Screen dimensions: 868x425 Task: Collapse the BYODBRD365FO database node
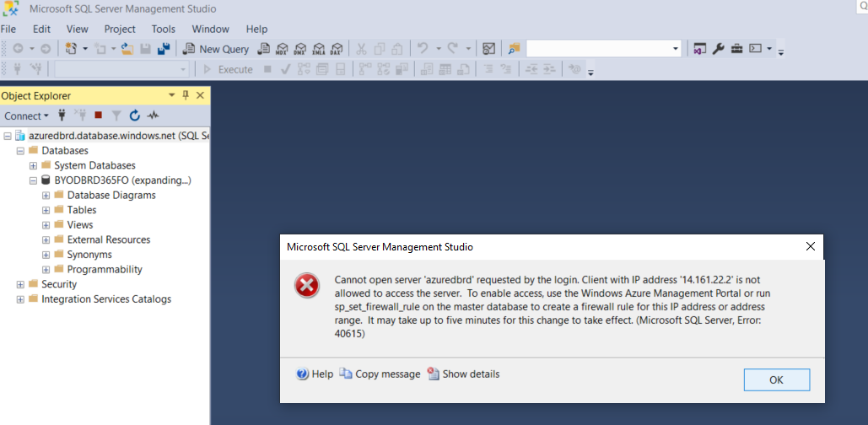(x=33, y=180)
